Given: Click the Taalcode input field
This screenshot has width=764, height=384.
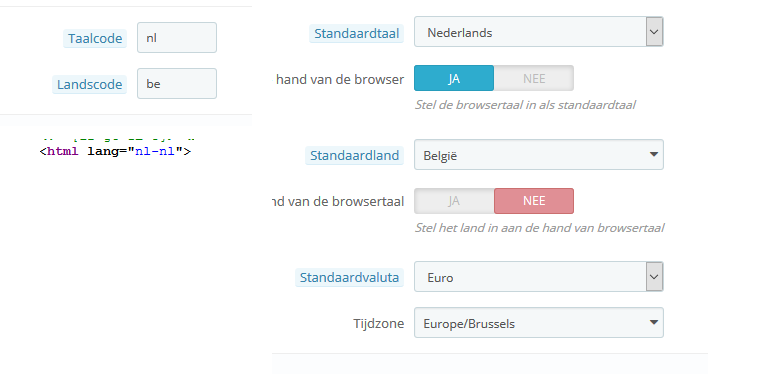Looking at the screenshot, I should [x=177, y=38].
